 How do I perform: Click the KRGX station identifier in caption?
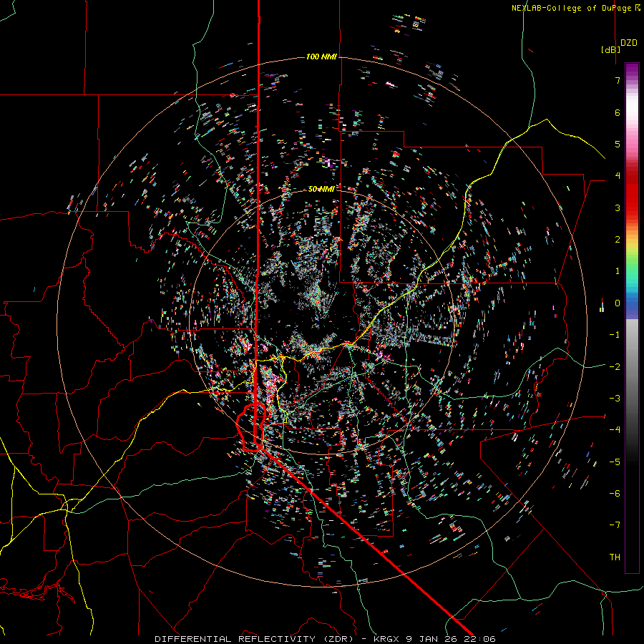click(386, 639)
